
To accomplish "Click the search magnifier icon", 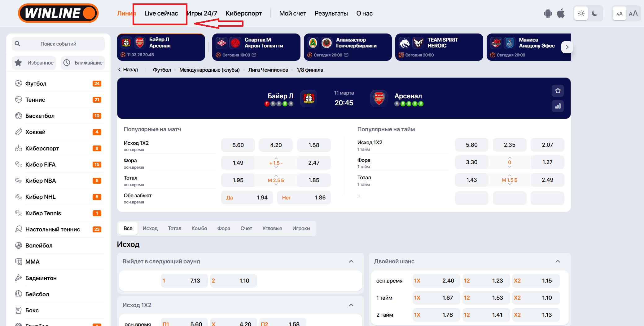I will [x=18, y=44].
